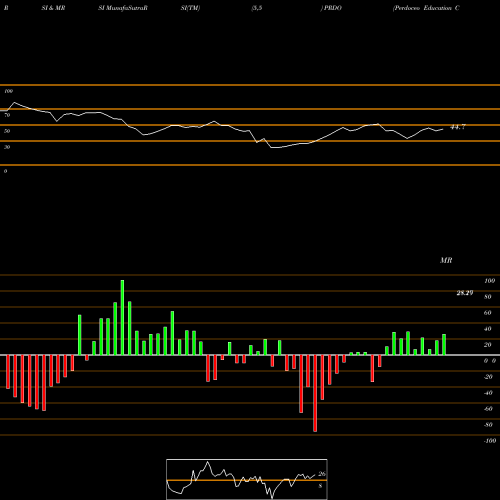Screen dimensions: 500x500
Task: Click the MR axis label -100
Action: pos(490,441)
